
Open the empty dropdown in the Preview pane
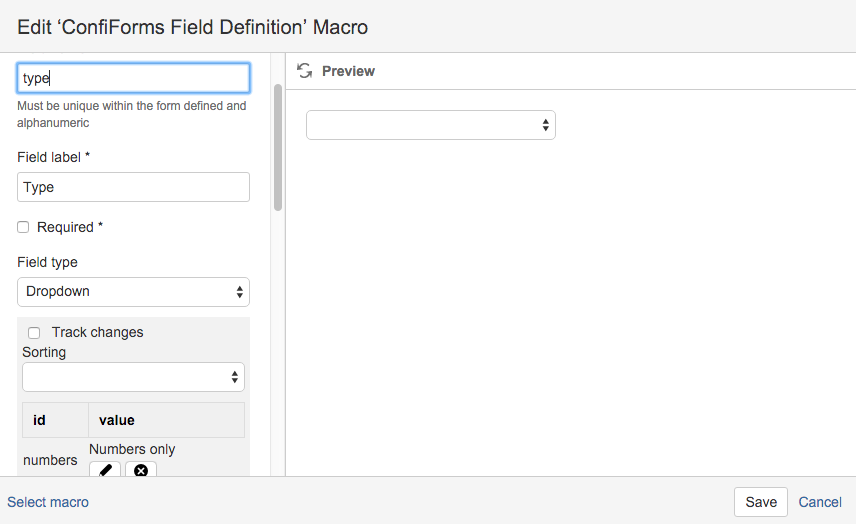tap(431, 125)
